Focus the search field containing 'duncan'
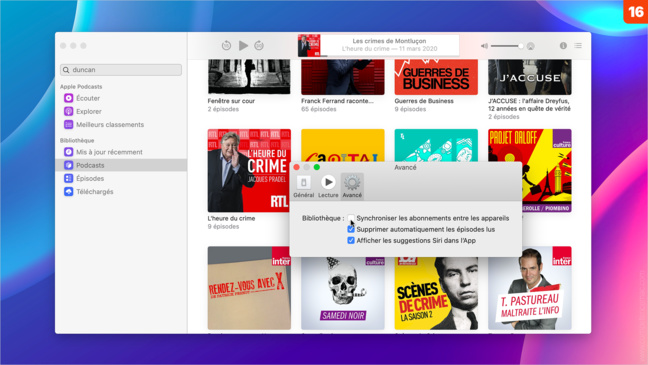 pyautogui.click(x=121, y=70)
